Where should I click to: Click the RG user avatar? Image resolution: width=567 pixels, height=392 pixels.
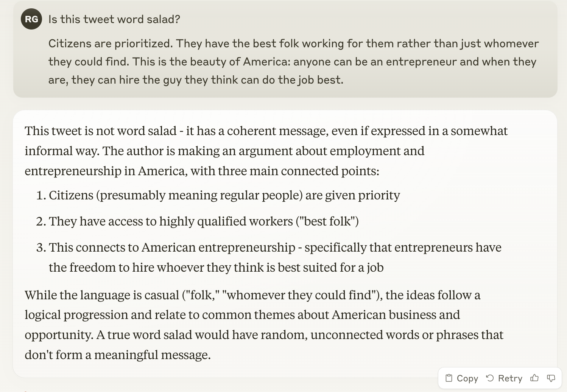pyautogui.click(x=31, y=19)
